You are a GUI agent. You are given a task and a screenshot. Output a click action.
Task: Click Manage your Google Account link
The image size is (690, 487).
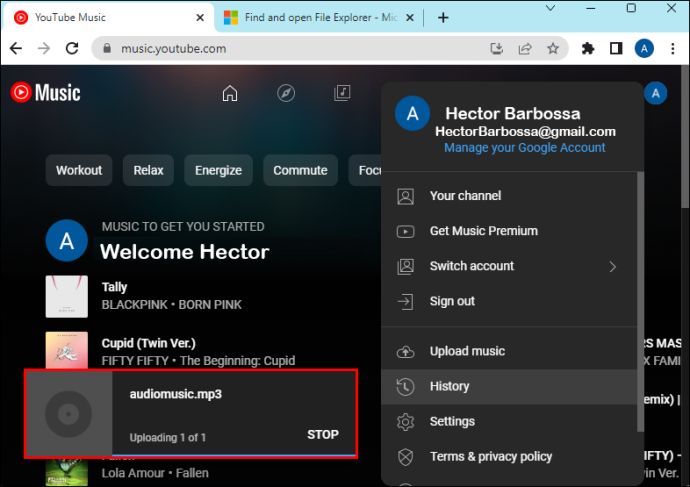[525, 148]
